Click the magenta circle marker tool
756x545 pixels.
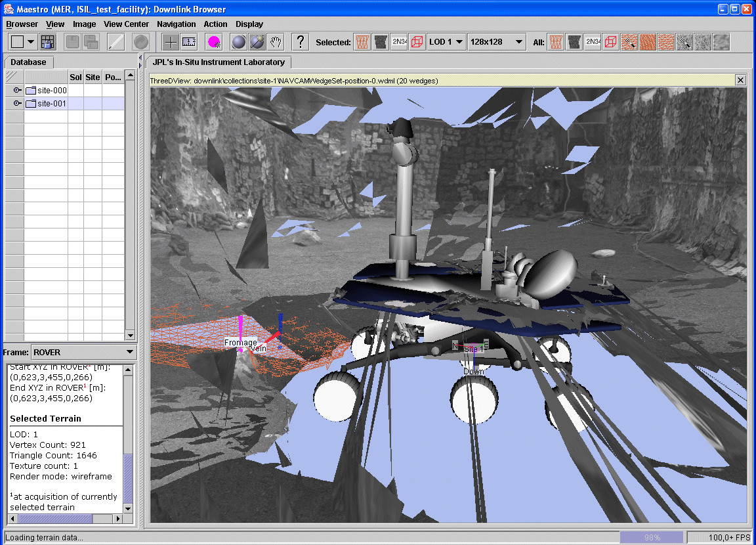[x=214, y=42]
